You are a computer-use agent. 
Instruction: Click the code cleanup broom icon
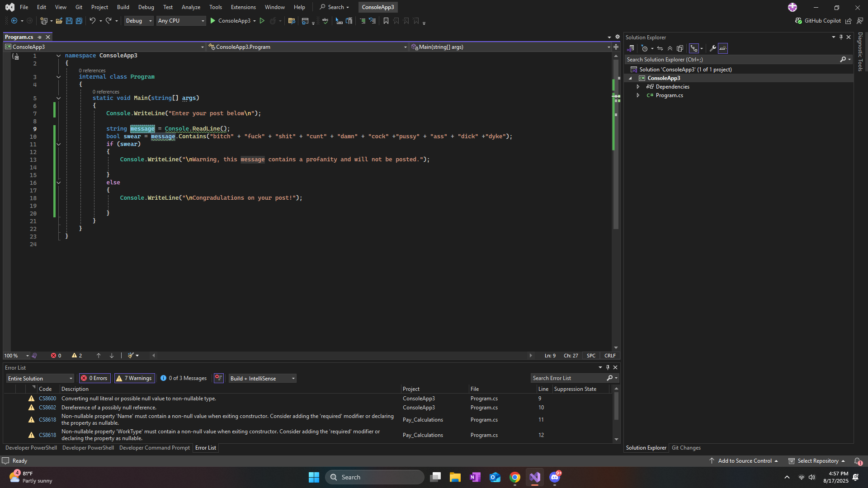click(131, 356)
